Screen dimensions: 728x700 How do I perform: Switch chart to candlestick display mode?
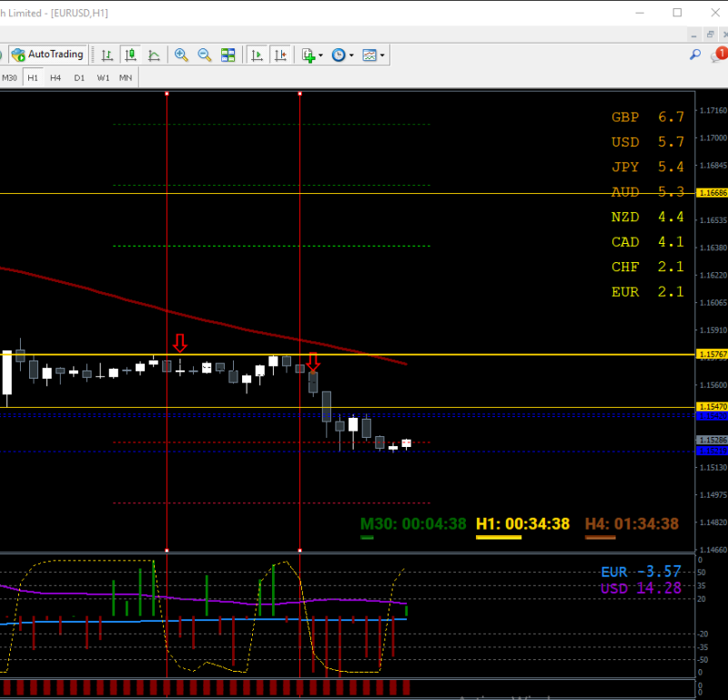131,55
